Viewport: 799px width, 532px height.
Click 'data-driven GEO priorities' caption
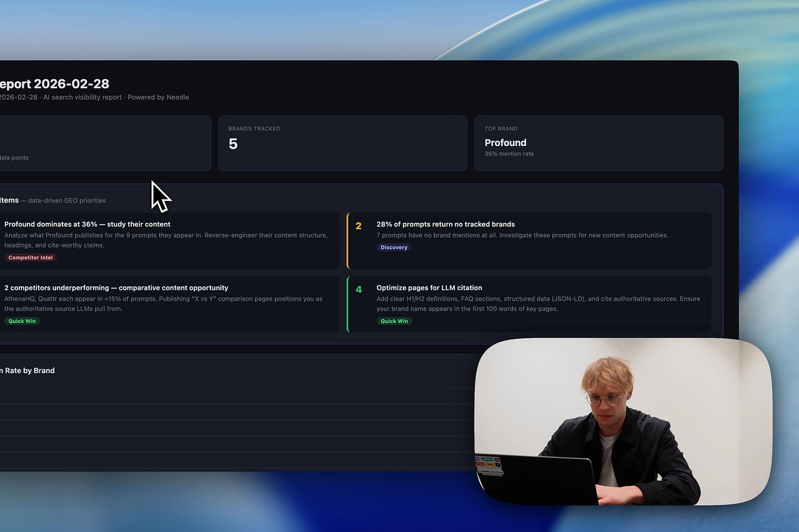[x=67, y=201]
